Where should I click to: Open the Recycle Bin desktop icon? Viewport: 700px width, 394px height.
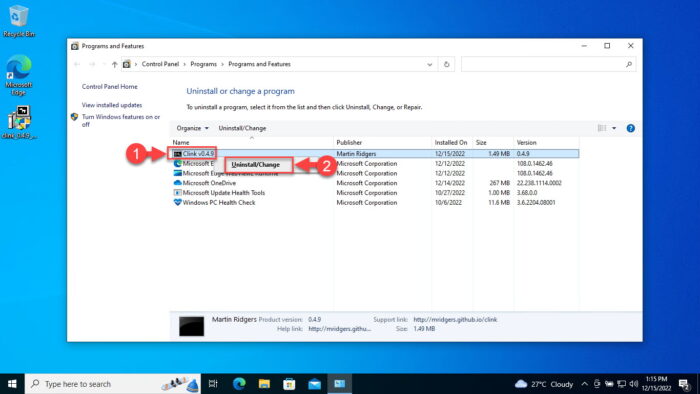pos(18,21)
